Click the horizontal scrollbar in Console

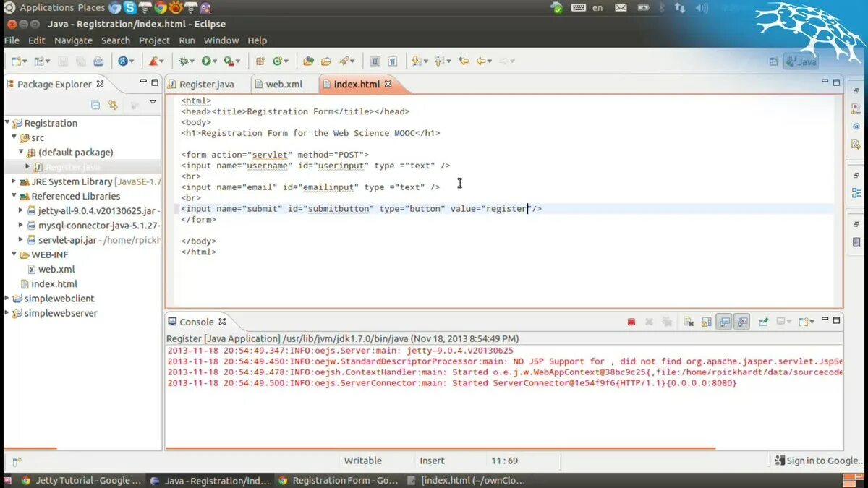tap(441, 448)
